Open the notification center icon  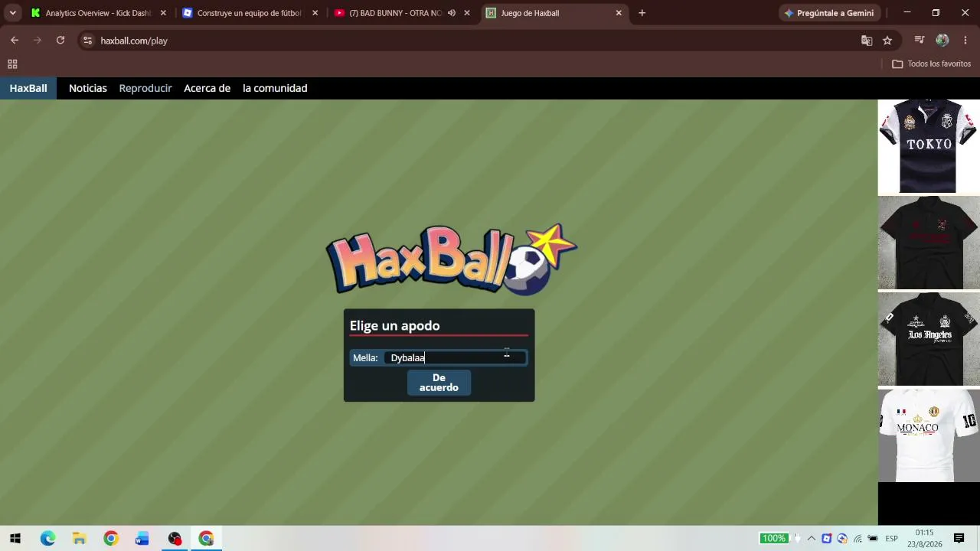[x=959, y=539]
